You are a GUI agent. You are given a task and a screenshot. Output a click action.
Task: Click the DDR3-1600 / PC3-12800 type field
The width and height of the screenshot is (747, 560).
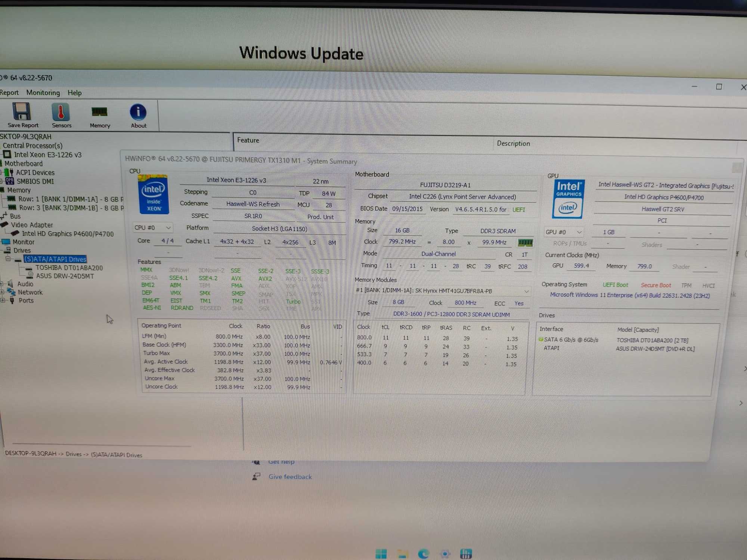451,314
